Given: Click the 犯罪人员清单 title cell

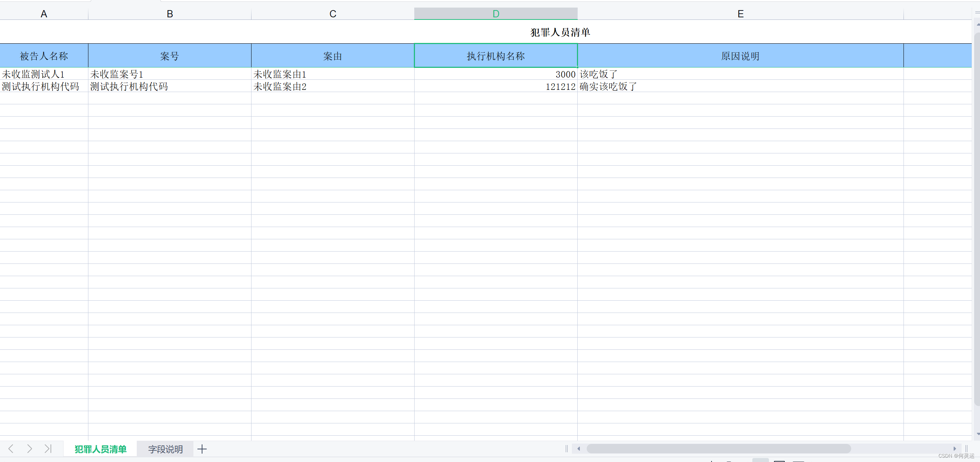Looking at the screenshot, I should (560, 32).
